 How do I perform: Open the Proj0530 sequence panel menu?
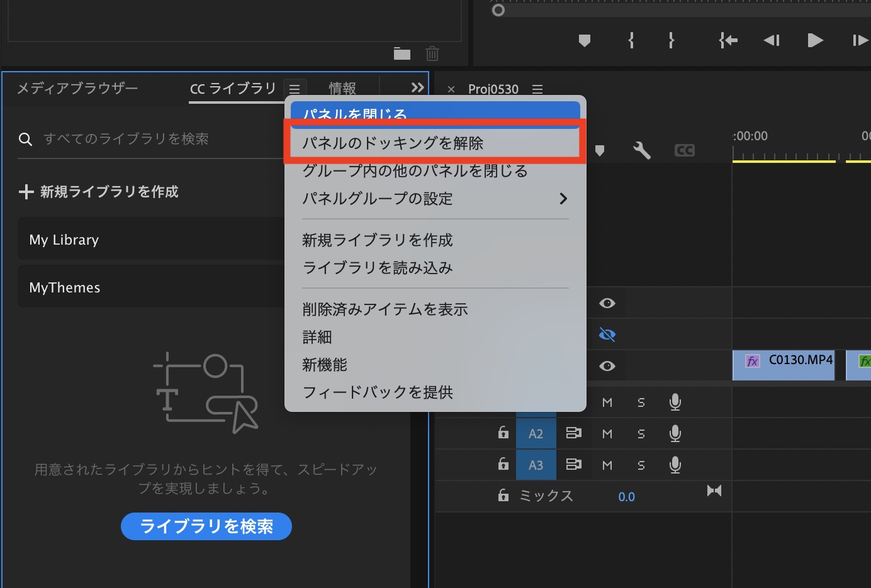point(537,89)
